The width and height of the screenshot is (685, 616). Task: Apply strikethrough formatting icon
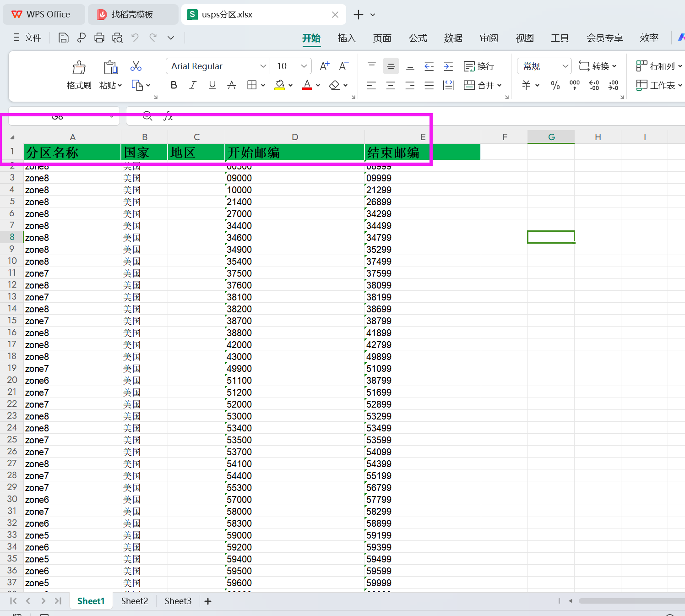tap(232, 85)
